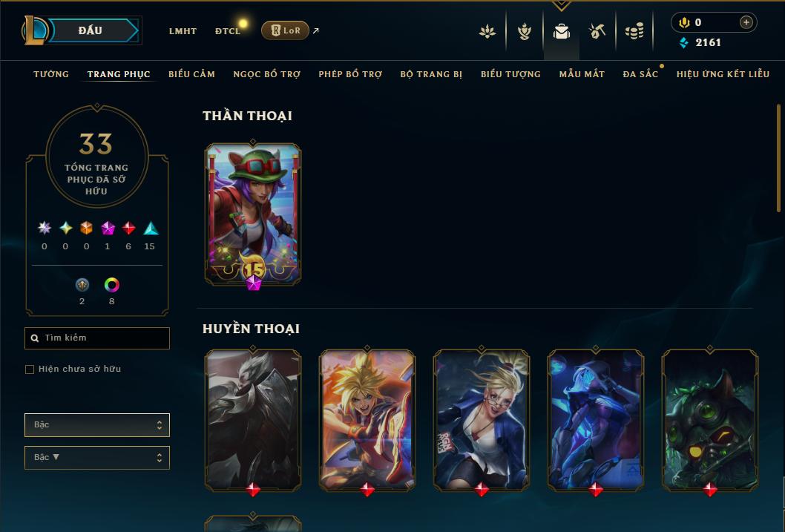The height and width of the screenshot is (532, 785).
Task: Open the lower 'Bậc ▼' sort dropdown
Action: 97,457
